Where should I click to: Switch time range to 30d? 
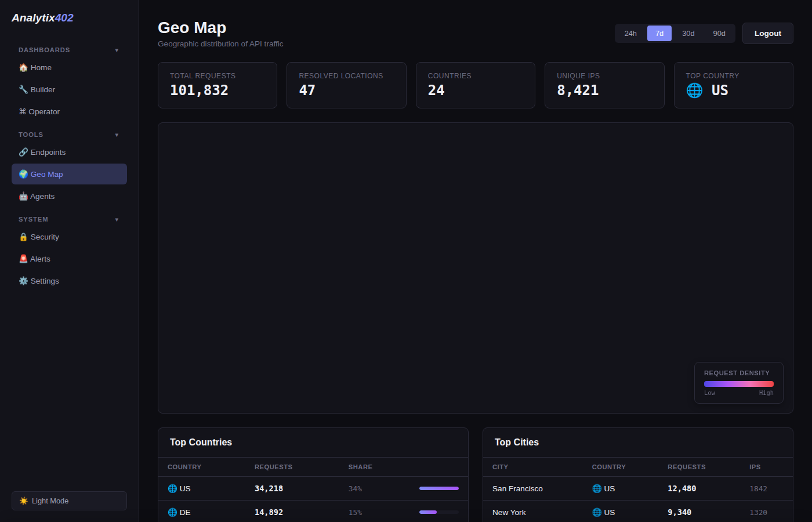coord(688,34)
